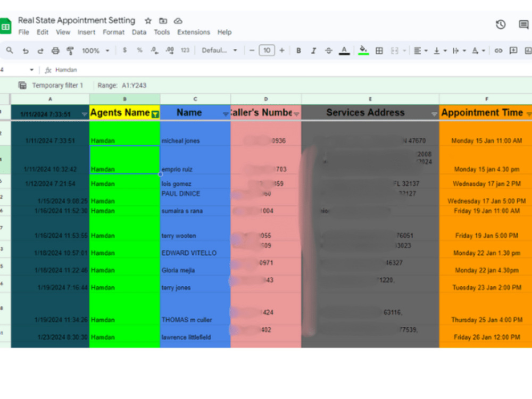Click the Sheets home logo
532x399 pixels.
(5, 26)
